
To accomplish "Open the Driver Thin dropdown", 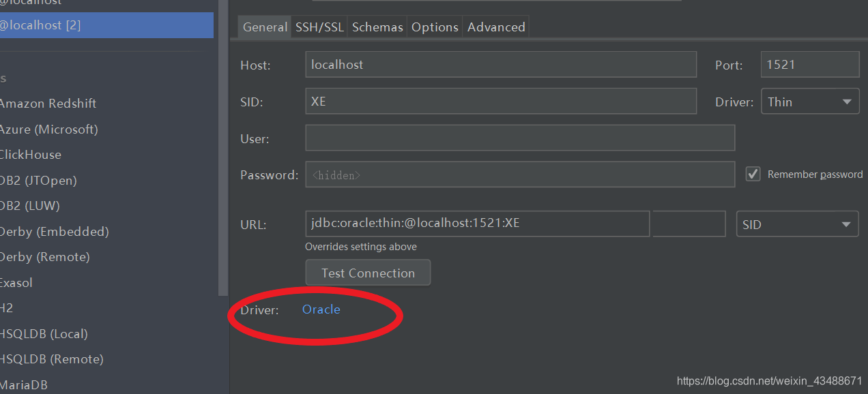I will tap(809, 102).
